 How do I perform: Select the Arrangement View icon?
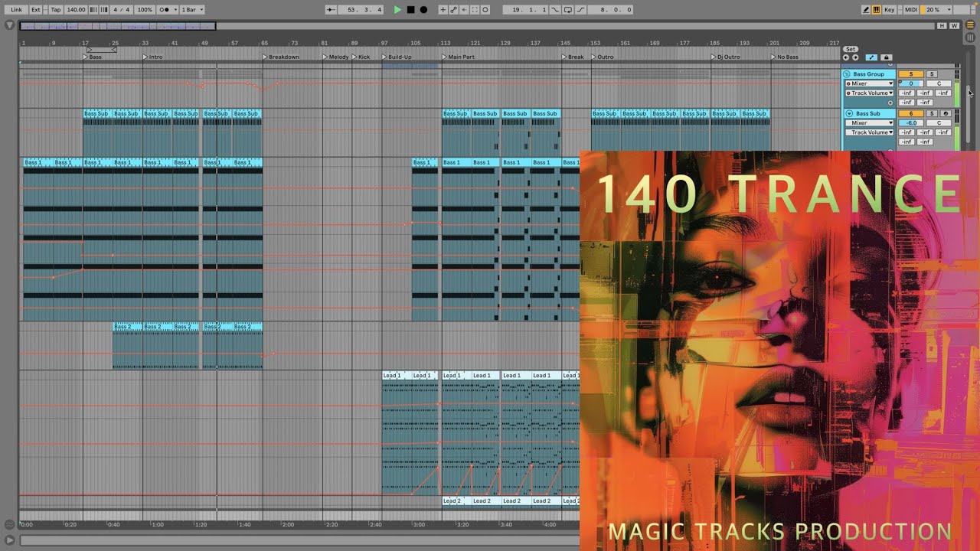pos(970,26)
